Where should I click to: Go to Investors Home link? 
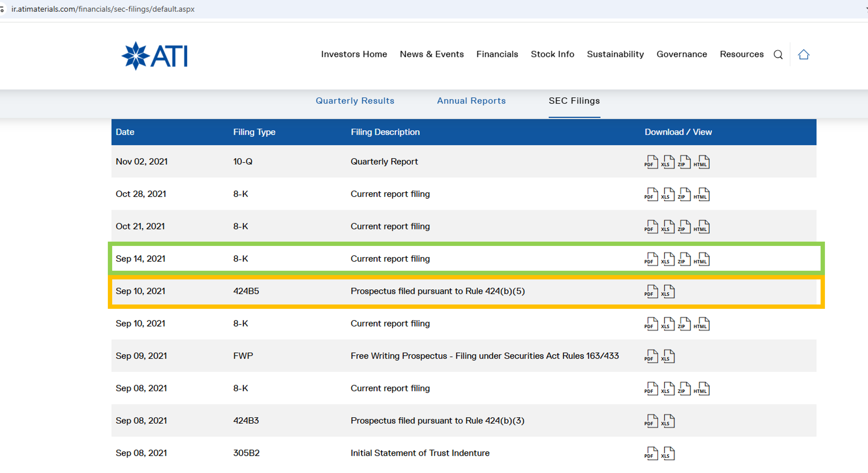click(354, 54)
